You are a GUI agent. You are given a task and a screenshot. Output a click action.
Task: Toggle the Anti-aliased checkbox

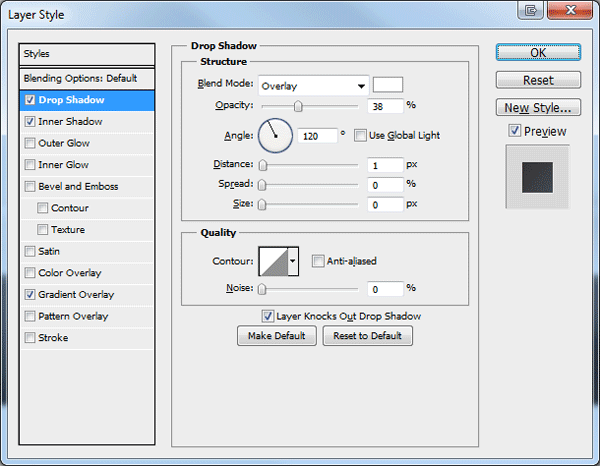[x=318, y=261]
